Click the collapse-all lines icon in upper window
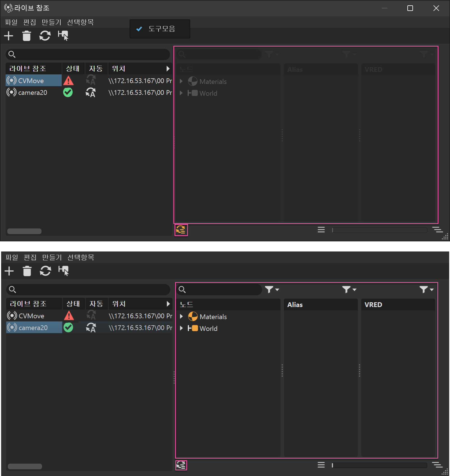This screenshot has height=476, width=450. [321, 230]
